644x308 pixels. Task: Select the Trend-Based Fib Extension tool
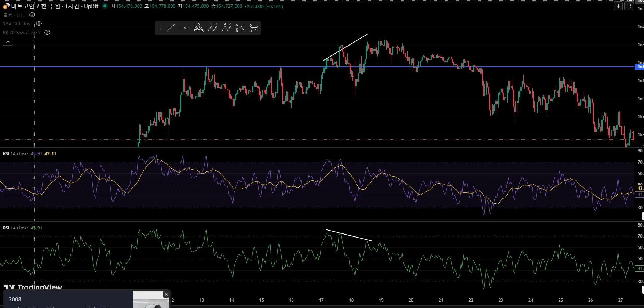coord(254,28)
